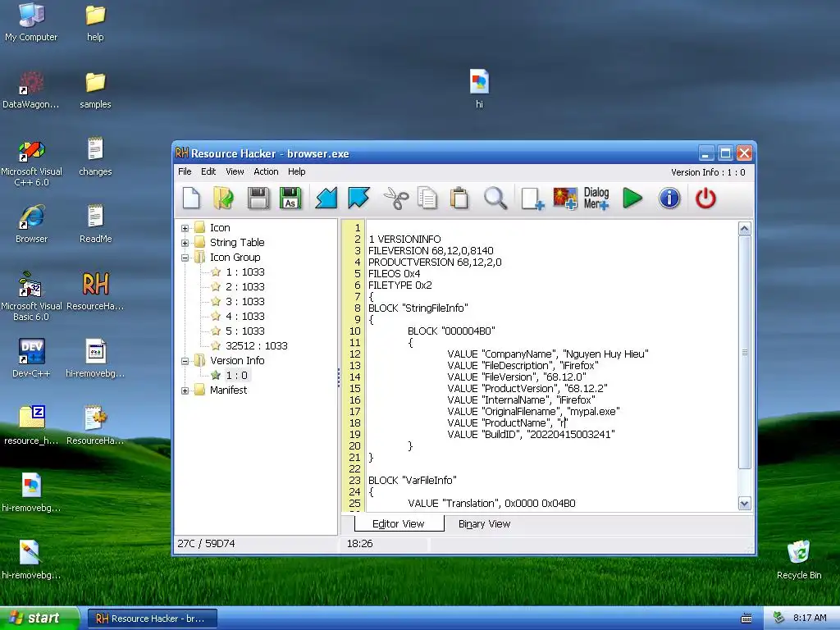Click the CompanyName value line in editor
The image size is (840, 630).
(x=548, y=354)
